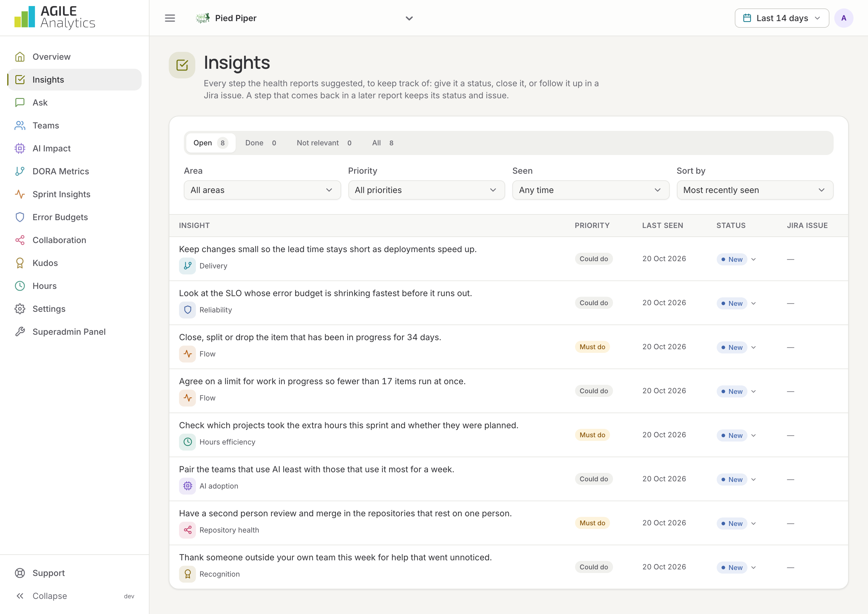The image size is (868, 614).
Task: Click the Support lifebuoy icon
Action: (20, 573)
